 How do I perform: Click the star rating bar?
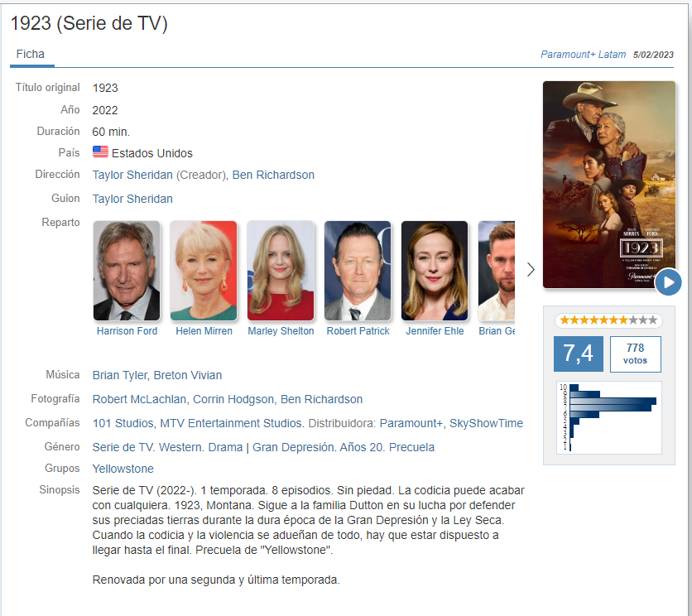click(x=608, y=320)
